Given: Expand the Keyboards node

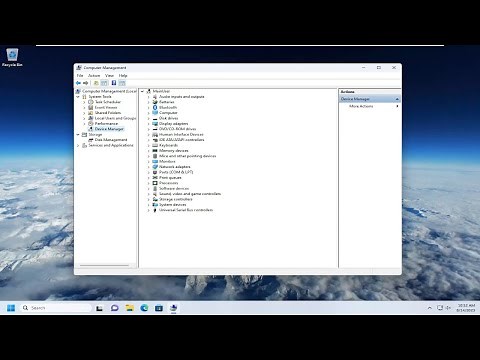Looking at the screenshot, I should [149, 145].
